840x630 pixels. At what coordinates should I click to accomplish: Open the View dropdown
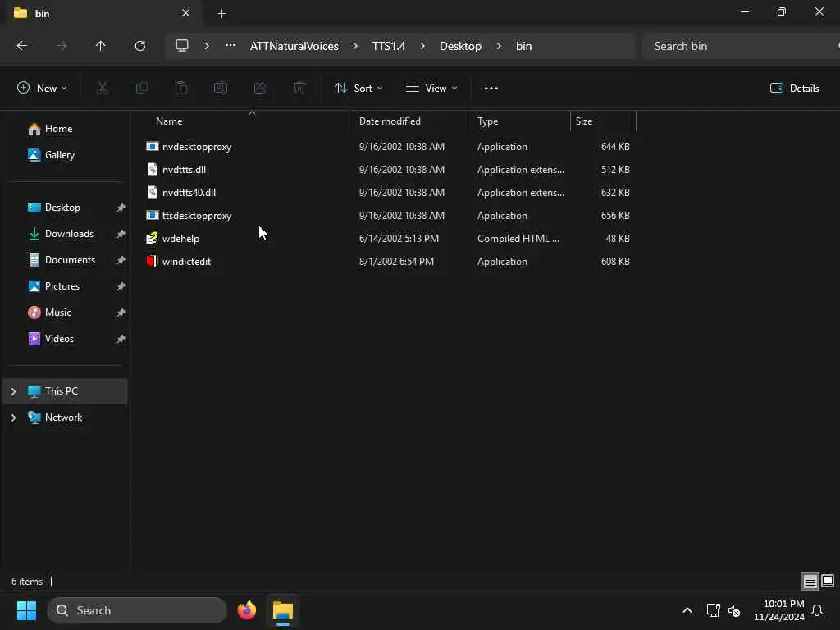pos(431,88)
